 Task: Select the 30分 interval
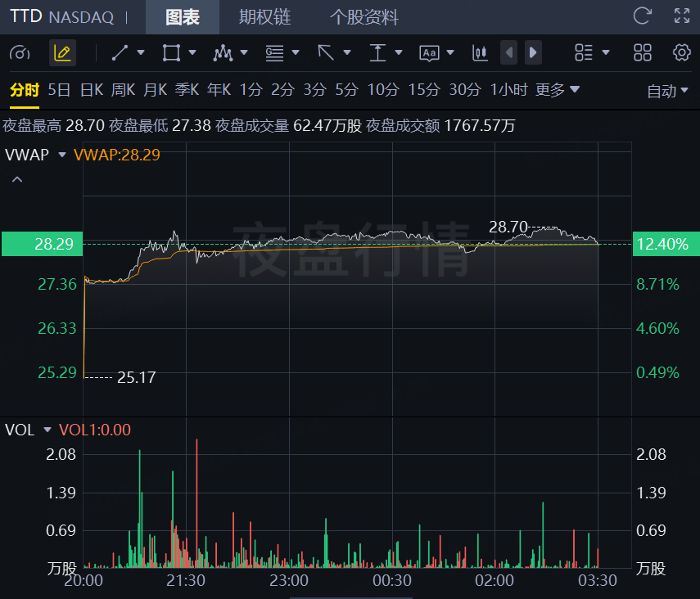tap(465, 90)
